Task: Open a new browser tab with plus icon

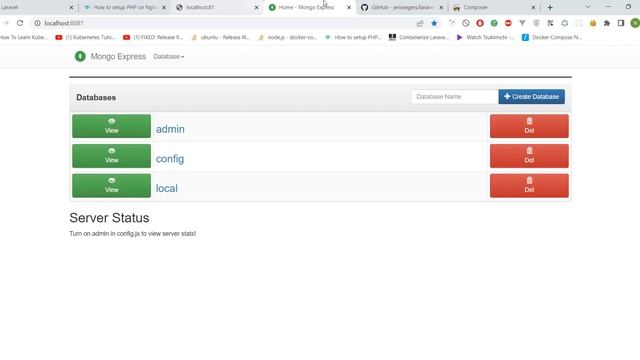Action: tap(550, 7)
